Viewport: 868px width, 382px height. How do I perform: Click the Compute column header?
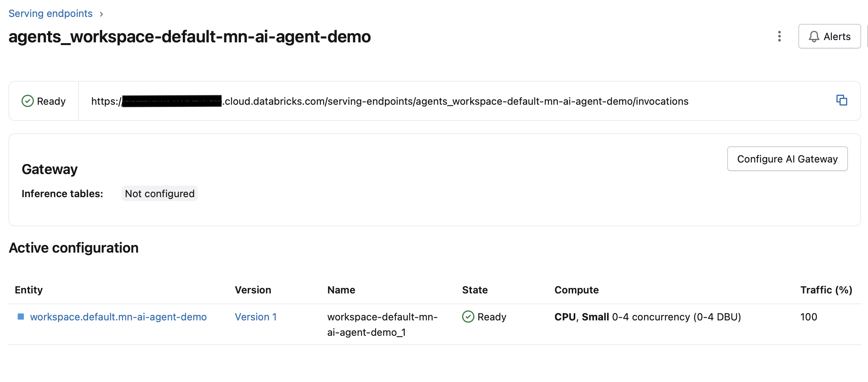[576, 290]
